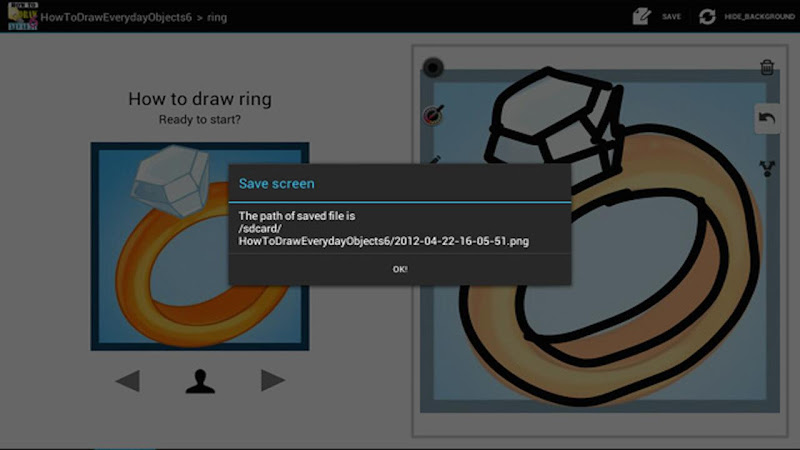Click the 'Ready to start?' text
Image resolution: width=800 pixels, height=450 pixels.
(x=199, y=119)
